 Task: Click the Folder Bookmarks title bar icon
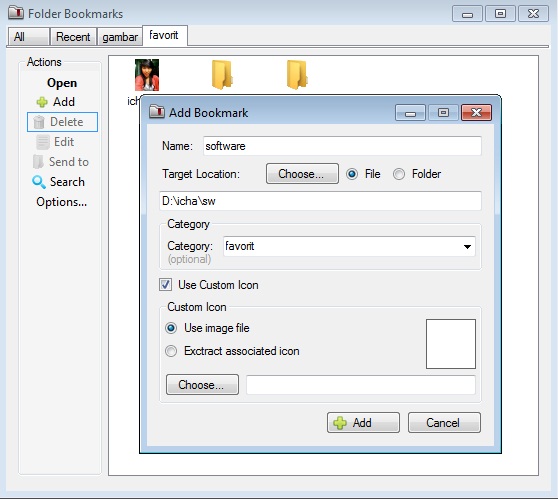tap(16, 13)
